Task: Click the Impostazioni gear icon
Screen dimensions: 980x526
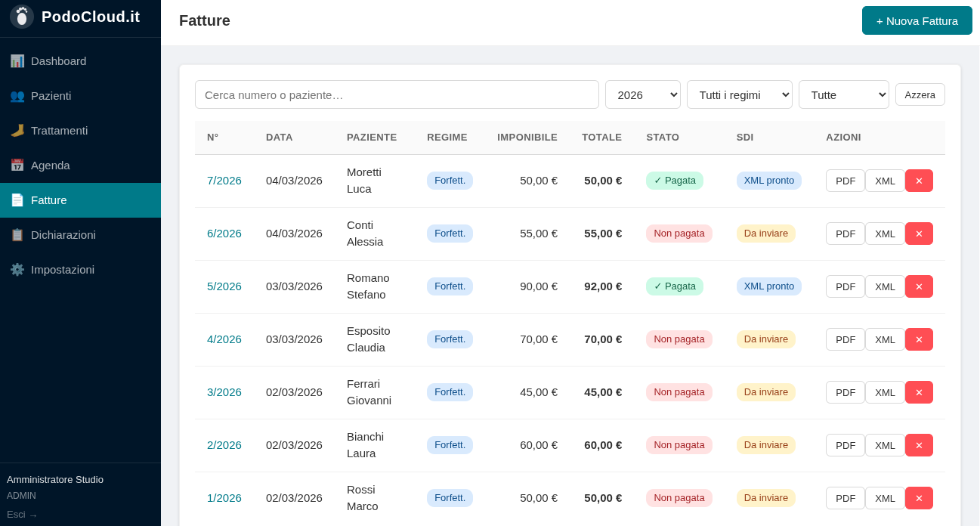Action: (17, 269)
